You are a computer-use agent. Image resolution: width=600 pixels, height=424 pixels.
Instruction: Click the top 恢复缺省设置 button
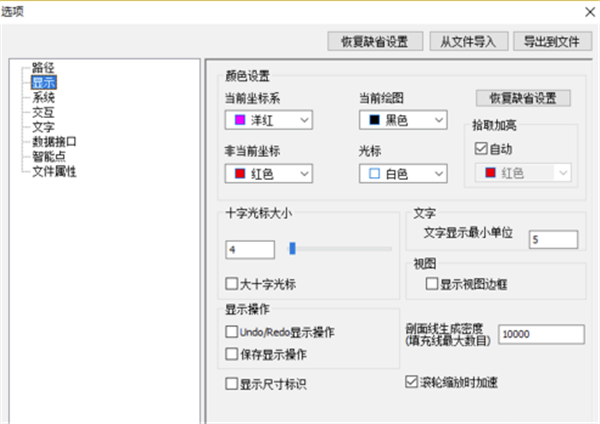pos(374,41)
